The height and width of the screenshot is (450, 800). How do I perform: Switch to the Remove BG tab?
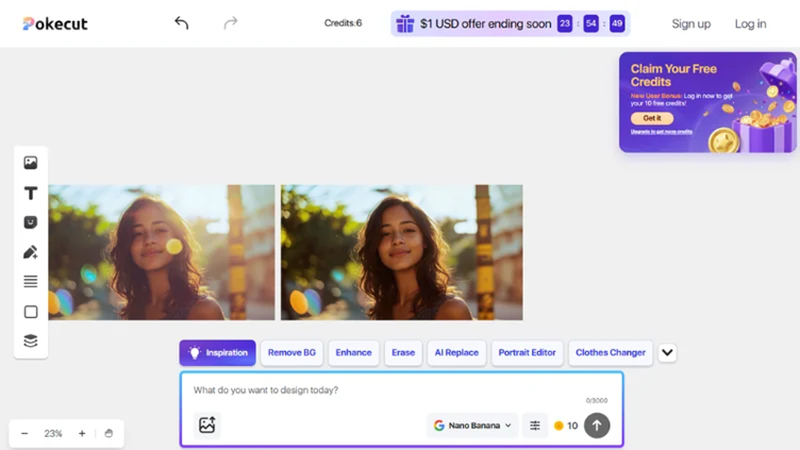[x=292, y=353]
